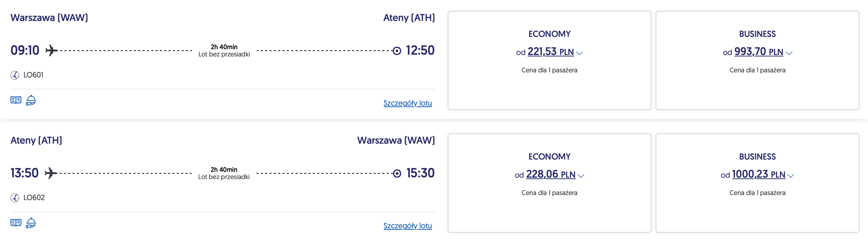Viewport: 868px width, 241px height.
Task: Click airplane departure icon next to 09:10
Action: 51,50
